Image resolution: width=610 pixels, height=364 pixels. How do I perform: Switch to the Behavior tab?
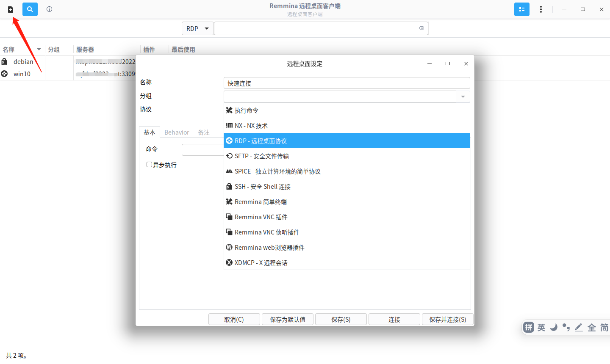coord(177,132)
